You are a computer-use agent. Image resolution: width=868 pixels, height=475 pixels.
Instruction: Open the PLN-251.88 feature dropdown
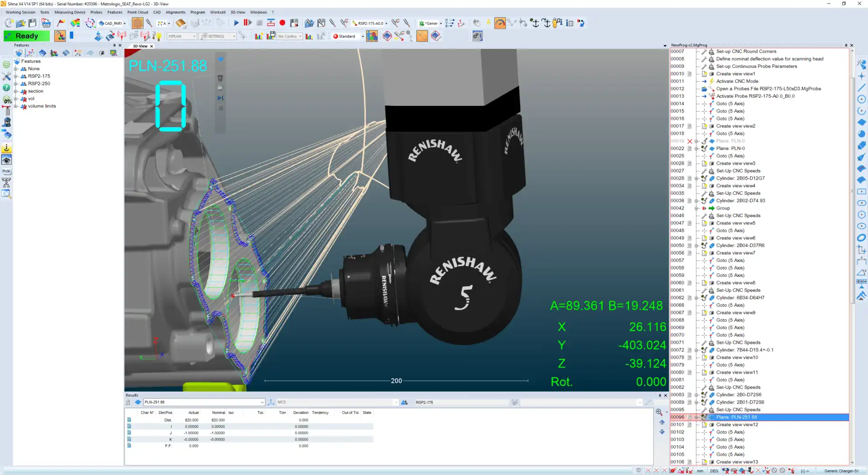pos(262,402)
